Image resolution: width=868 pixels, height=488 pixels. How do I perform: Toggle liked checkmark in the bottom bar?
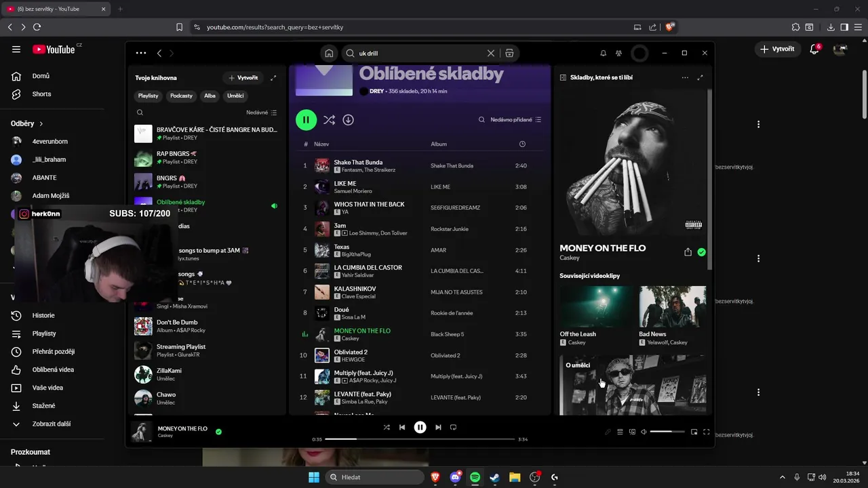(218, 431)
